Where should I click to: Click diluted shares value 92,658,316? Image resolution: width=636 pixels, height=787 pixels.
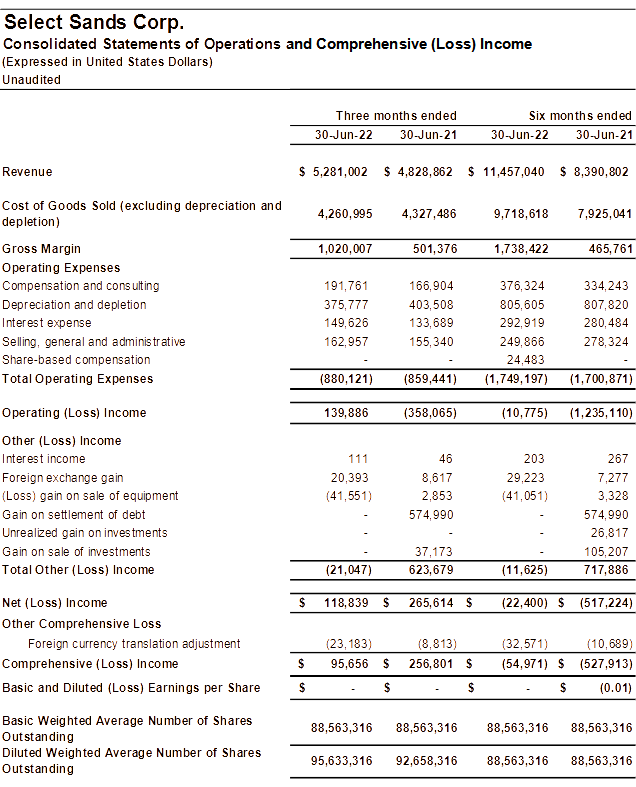(426, 761)
